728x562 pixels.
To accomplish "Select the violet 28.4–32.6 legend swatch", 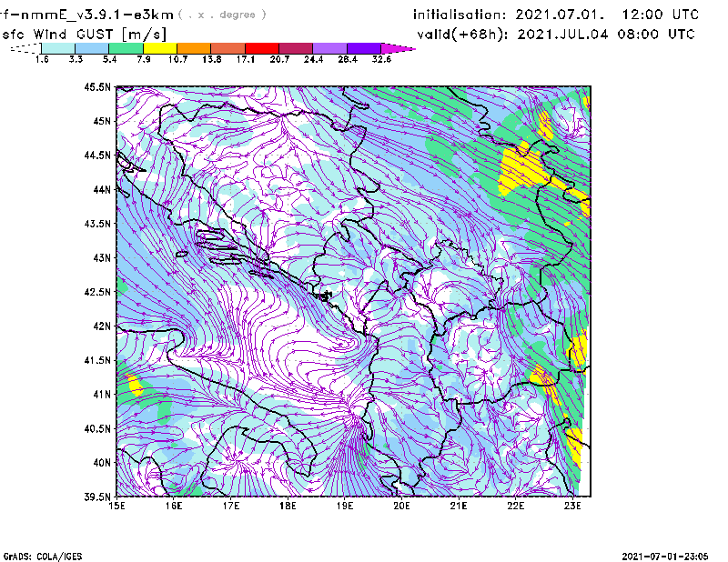I will click(364, 48).
